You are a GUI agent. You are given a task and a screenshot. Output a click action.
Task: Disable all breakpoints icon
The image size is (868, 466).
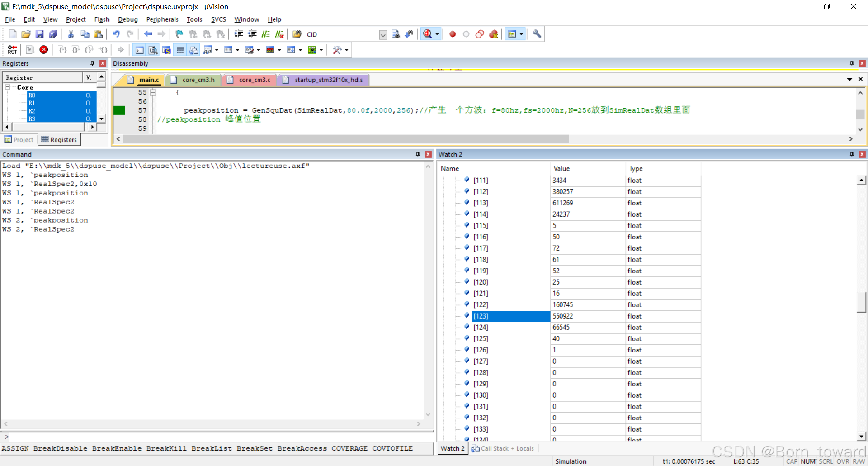click(480, 34)
